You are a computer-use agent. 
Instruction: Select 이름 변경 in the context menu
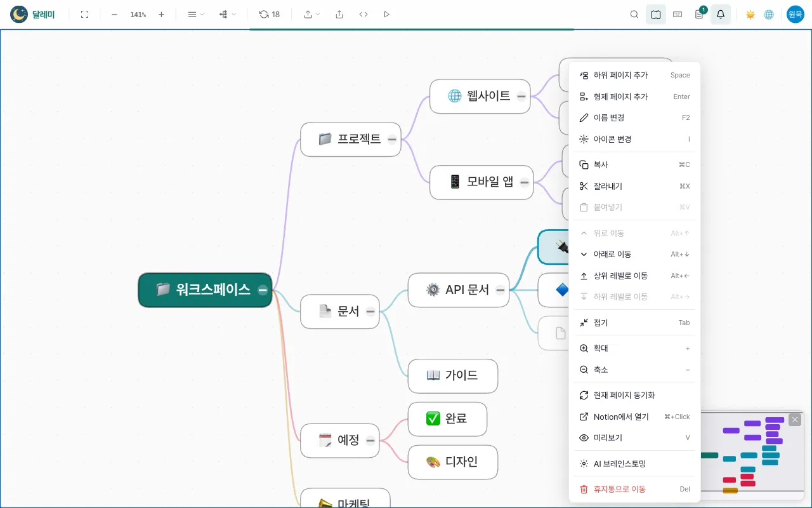634,117
